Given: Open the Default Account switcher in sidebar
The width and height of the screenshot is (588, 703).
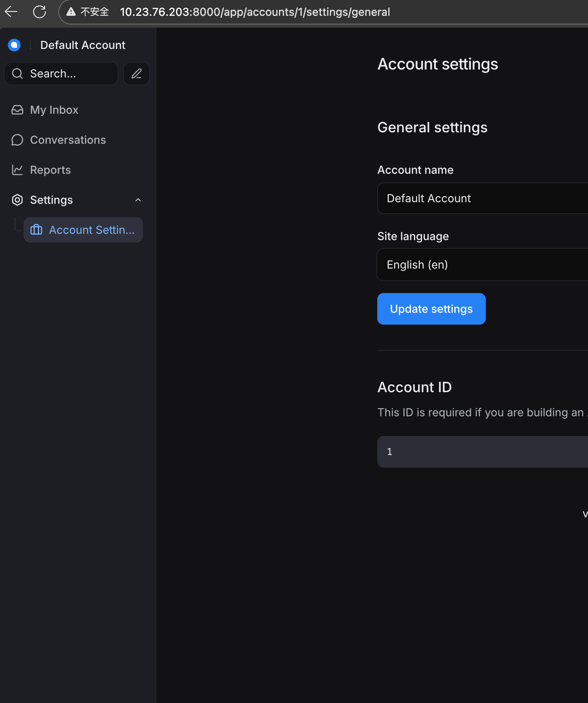Looking at the screenshot, I should click(x=82, y=45).
